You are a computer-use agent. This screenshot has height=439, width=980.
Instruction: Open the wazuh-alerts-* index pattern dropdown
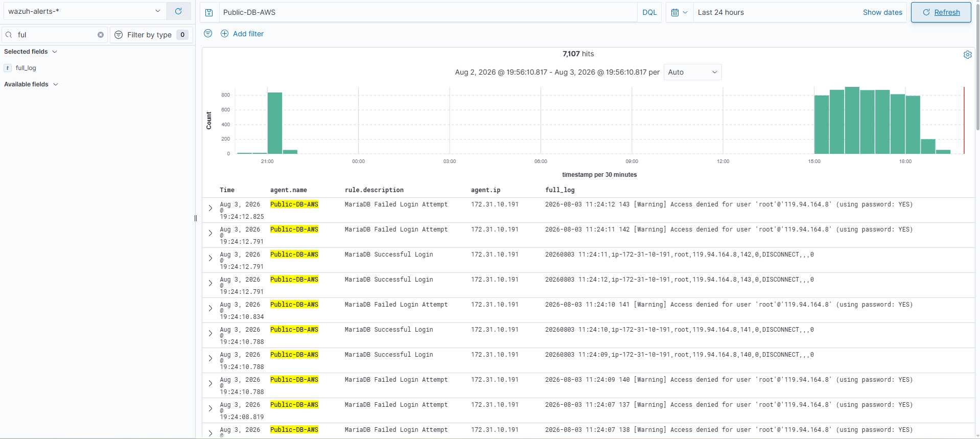click(x=84, y=11)
